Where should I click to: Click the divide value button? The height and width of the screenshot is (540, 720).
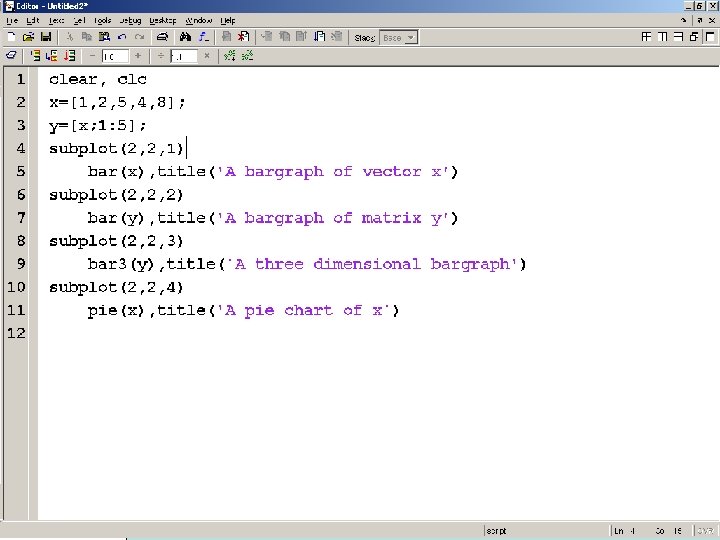pyautogui.click(x=161, y=56)
